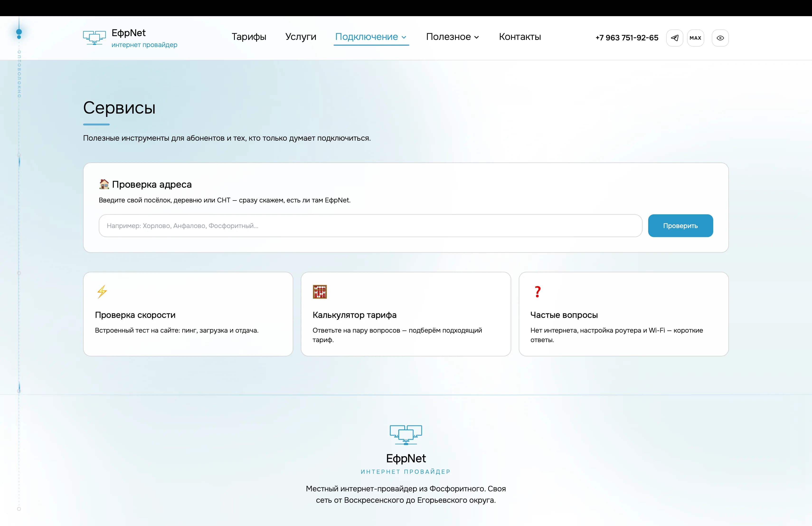Click the Проверить button
812x526 pixels.
[x=680, y=226]
